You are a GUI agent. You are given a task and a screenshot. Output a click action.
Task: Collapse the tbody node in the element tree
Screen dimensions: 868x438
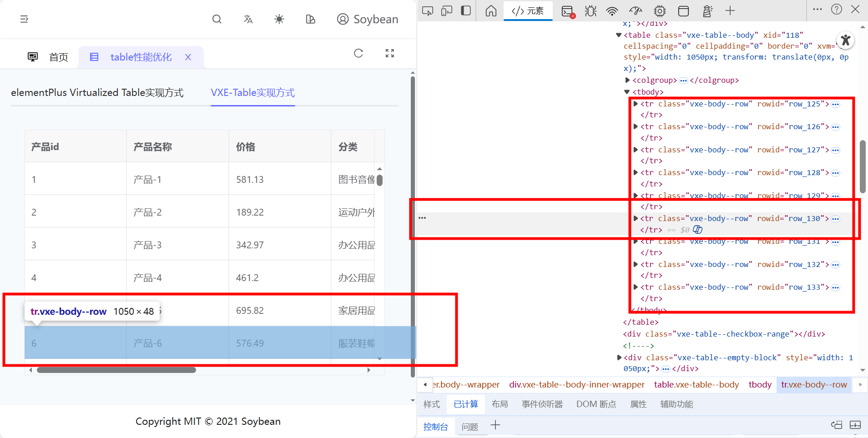626,92
